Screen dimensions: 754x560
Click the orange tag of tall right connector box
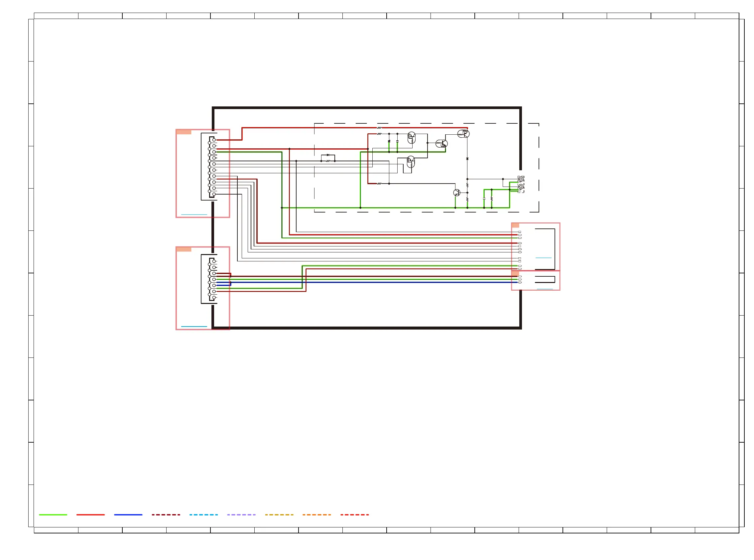(x=515, y=225)
